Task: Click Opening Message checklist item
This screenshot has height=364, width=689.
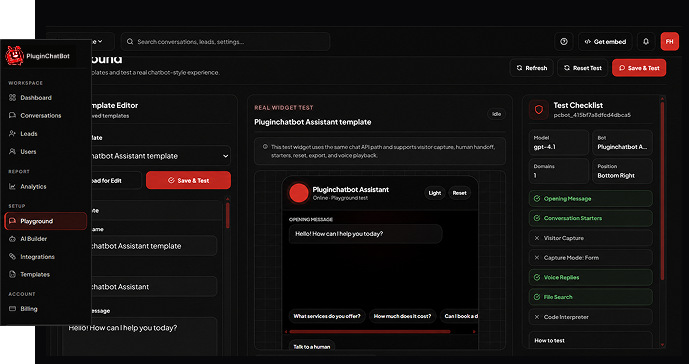Action: [x=591, y=199]
